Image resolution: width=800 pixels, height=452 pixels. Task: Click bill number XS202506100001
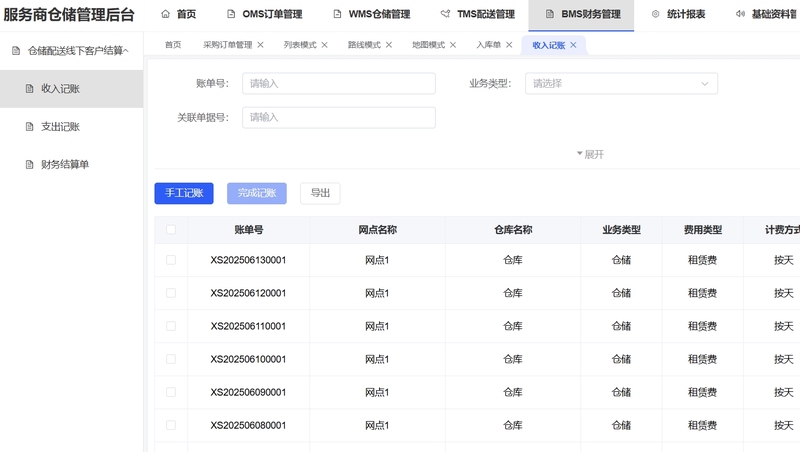point(248,359)
